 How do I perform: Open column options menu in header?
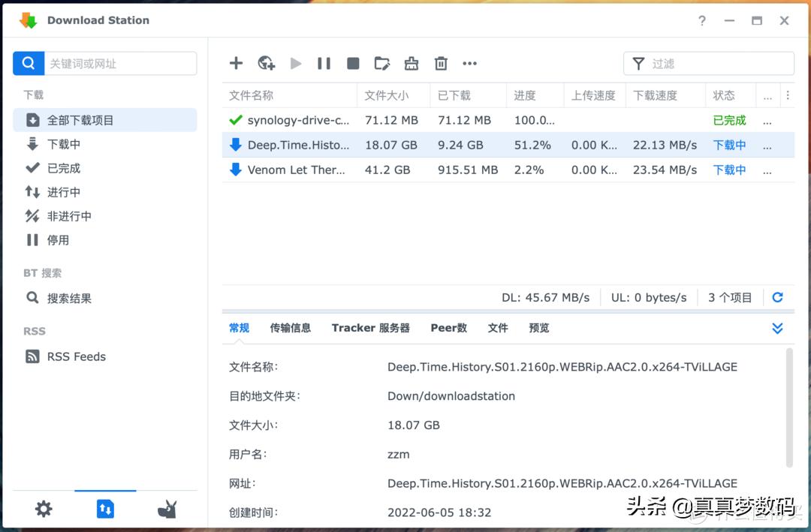[x=787, y=95]
